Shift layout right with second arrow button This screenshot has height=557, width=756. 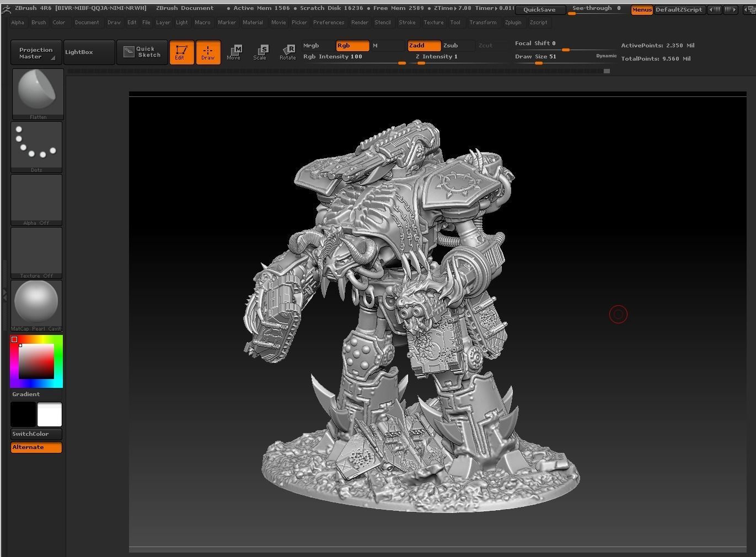pyautogui.click(x=730, y=9)
